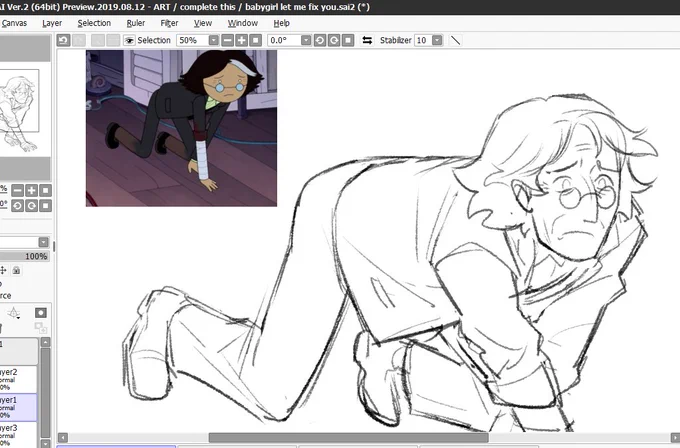Select Layer2 in the layer list
This screenshot has height=448, width=680.
(x=19, y=379)
